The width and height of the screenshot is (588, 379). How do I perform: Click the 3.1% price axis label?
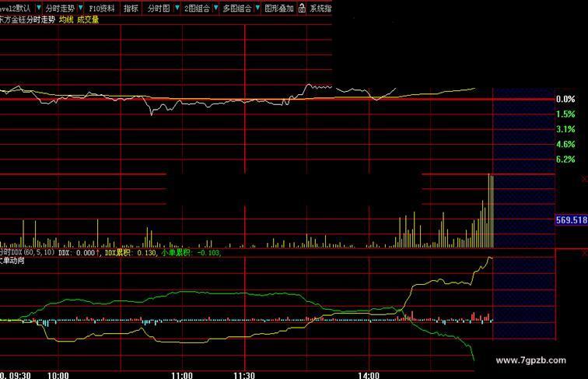[565, 129]
